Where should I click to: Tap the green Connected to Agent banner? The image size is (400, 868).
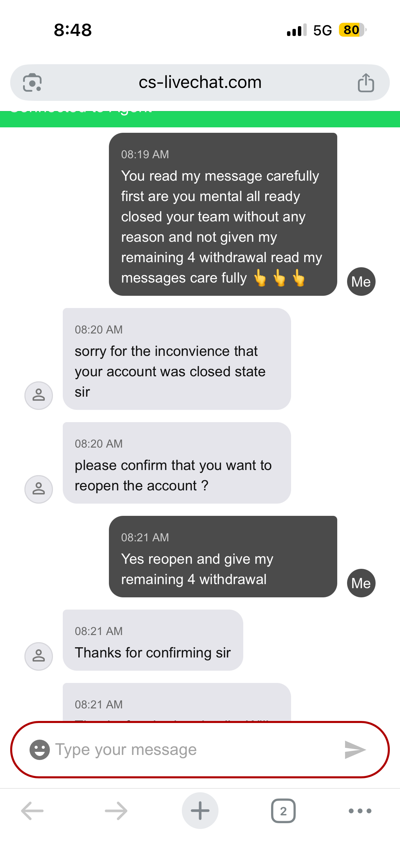point(200,119)
